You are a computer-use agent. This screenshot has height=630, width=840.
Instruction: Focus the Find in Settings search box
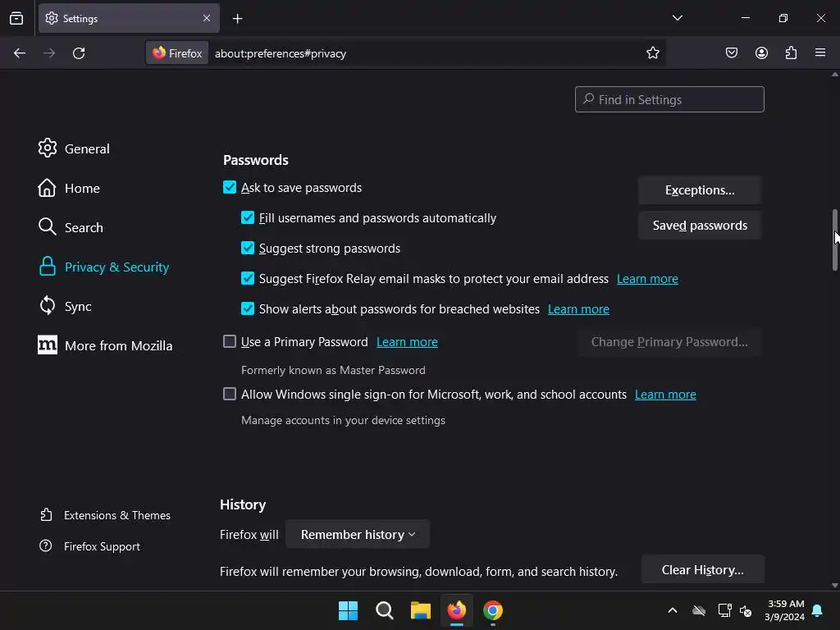point(669,99)
